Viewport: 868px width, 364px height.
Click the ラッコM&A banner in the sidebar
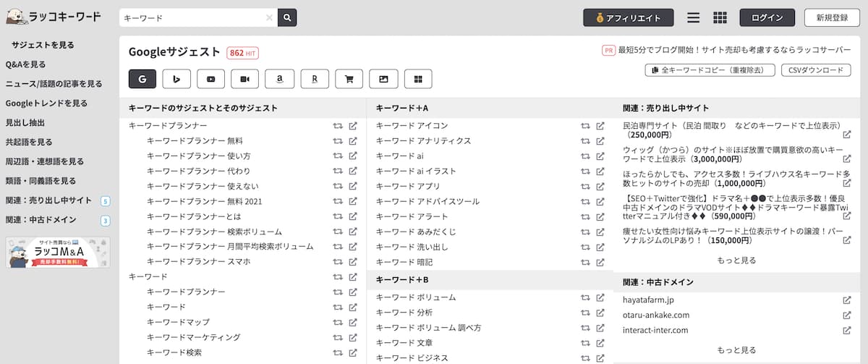(58, 252)
